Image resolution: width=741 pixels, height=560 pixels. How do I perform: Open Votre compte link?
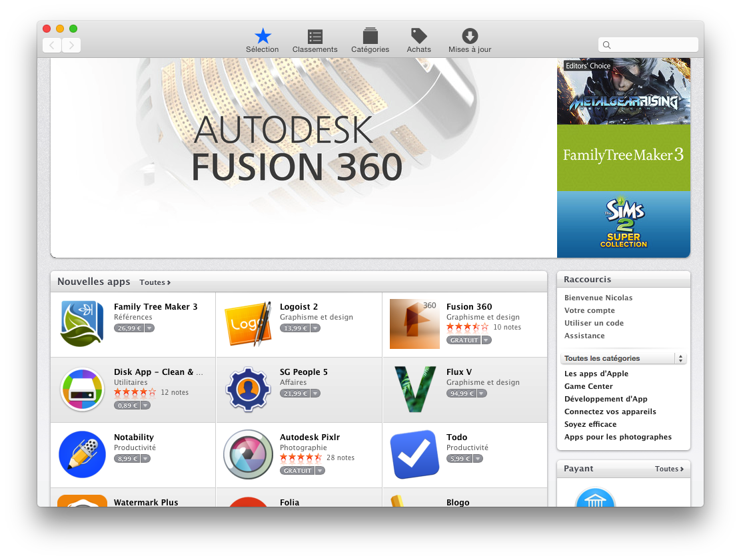point(589,310)
